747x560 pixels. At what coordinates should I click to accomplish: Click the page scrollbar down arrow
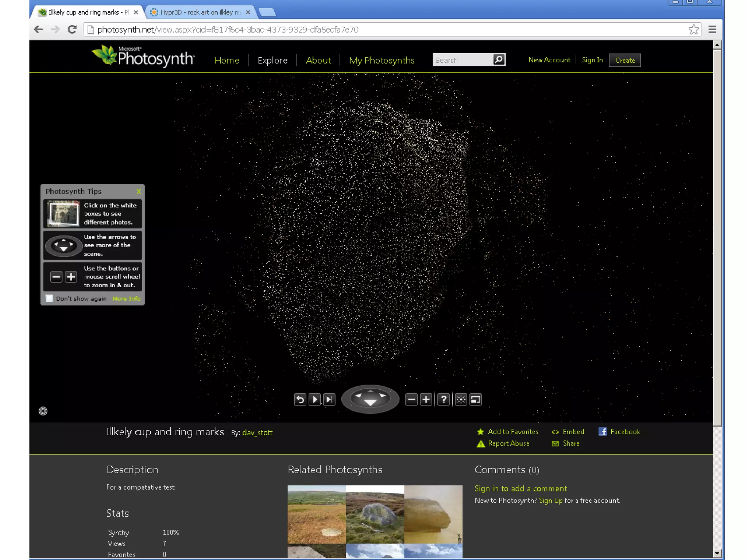click(717, 553)
